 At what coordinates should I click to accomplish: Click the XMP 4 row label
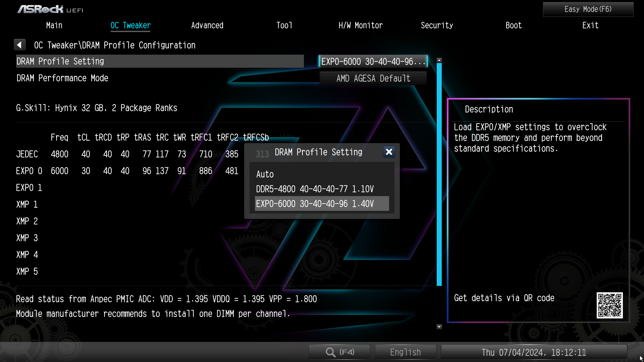[x=27, y=255]
